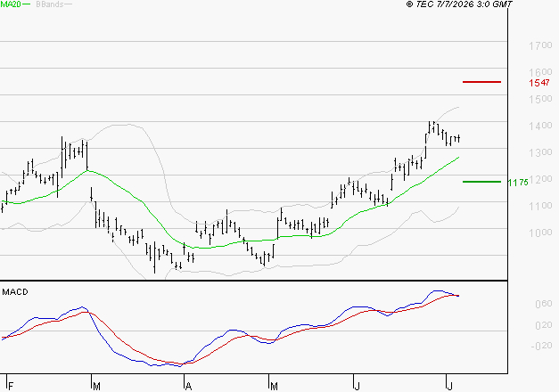Click the 1300 price axis label

pyautogui.click(x=540, y=152)
